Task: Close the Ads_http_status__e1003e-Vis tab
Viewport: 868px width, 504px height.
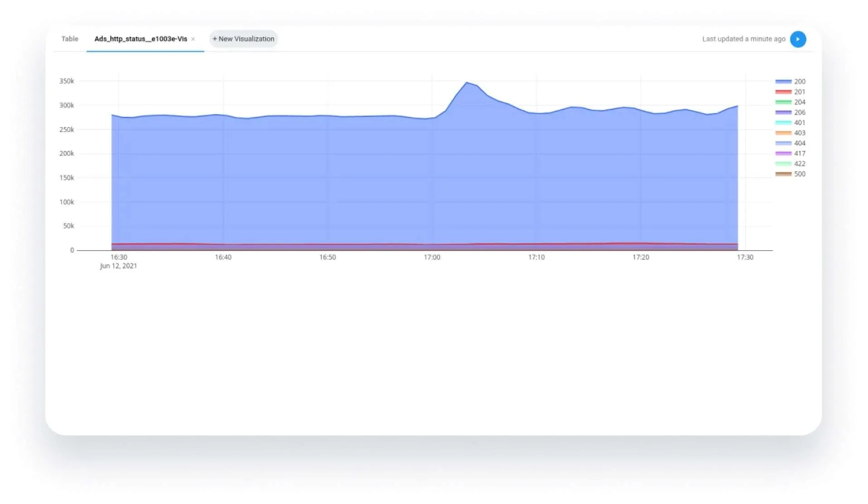Action: tap(193, 39)
